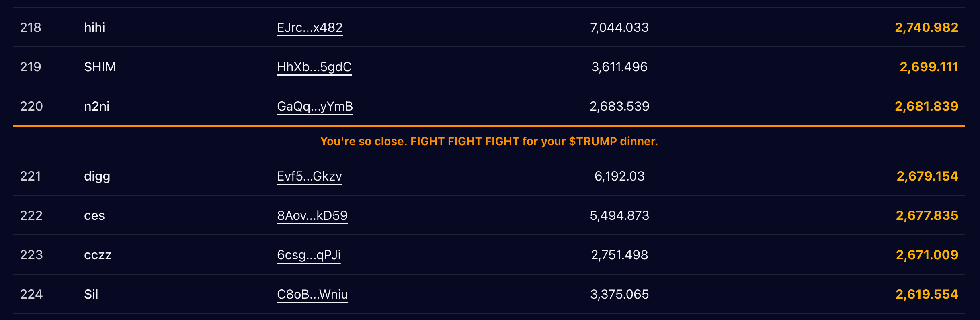Select username n2ni in row 220
This screenshot has height=320, width=980.
pyautogui.click(x=96, y=106)
